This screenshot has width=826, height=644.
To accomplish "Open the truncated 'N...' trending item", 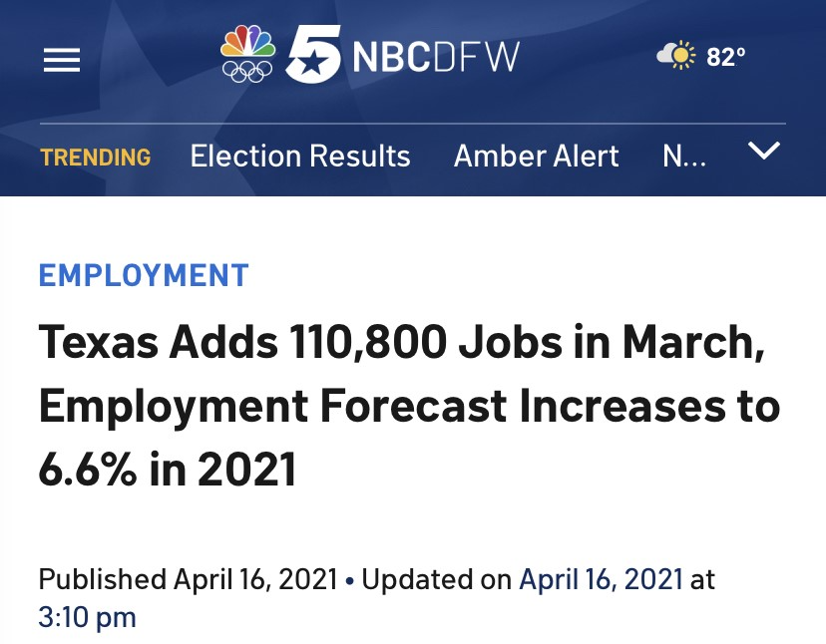I will point(684,156).
